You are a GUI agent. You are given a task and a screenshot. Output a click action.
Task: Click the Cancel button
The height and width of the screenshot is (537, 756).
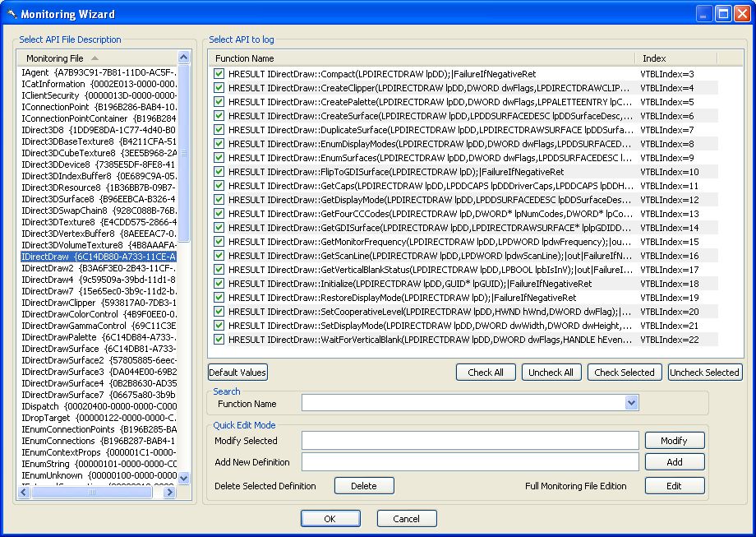407,519
